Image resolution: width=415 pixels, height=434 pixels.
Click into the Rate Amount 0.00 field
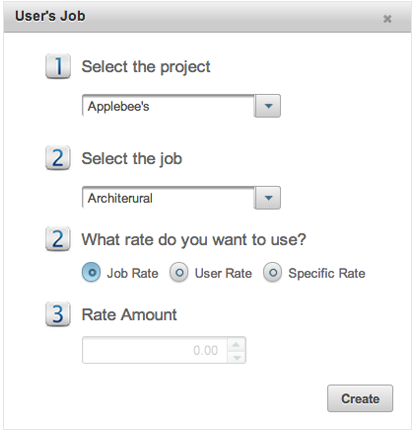pos(155,350)
